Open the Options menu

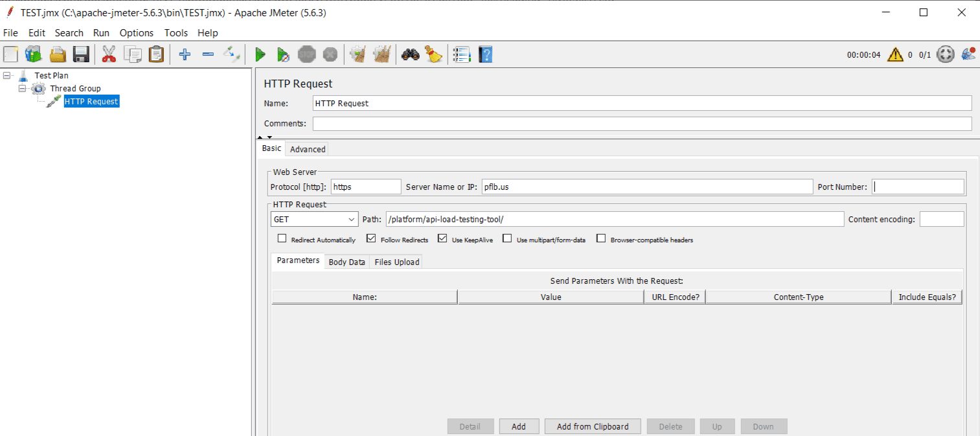[x=136, y=33]
